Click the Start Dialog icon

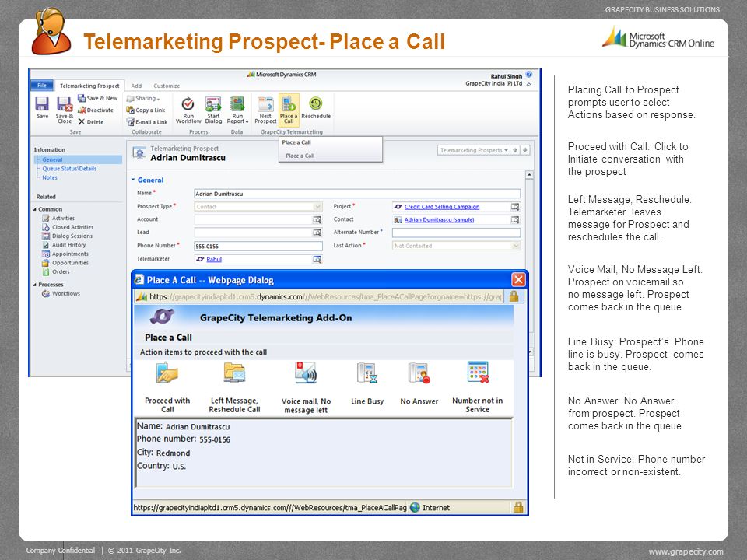coord(213,110)
